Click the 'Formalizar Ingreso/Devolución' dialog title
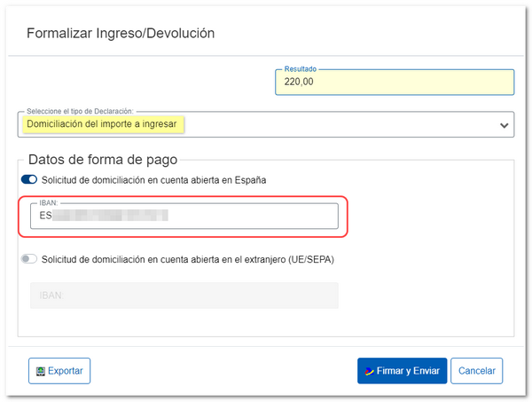This screenshot has width=532, height=402. (x=121, y=34)
